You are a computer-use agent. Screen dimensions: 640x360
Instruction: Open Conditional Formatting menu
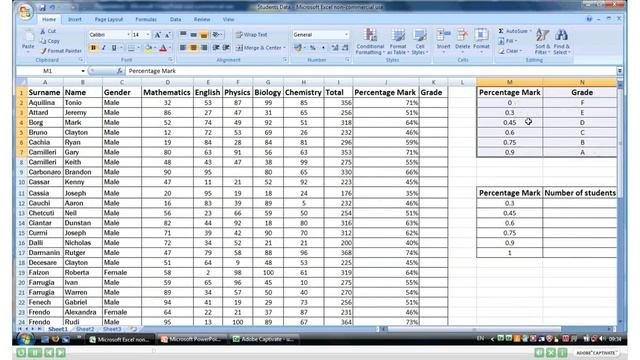point(370,41)
